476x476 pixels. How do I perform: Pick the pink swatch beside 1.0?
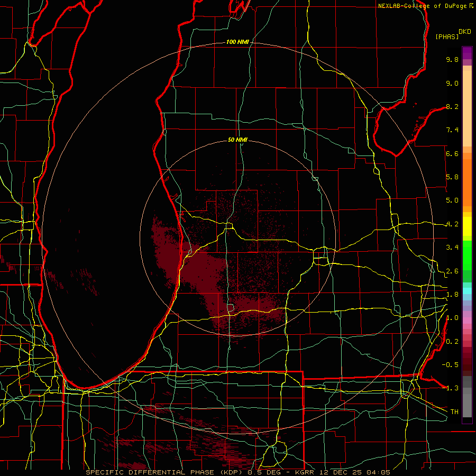coord(467,320)
